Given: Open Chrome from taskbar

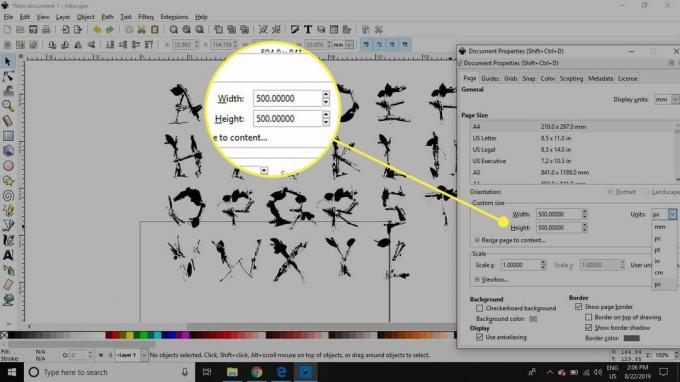Looking at the screenshot, I should pyautogui.click(x=257, y=372).
